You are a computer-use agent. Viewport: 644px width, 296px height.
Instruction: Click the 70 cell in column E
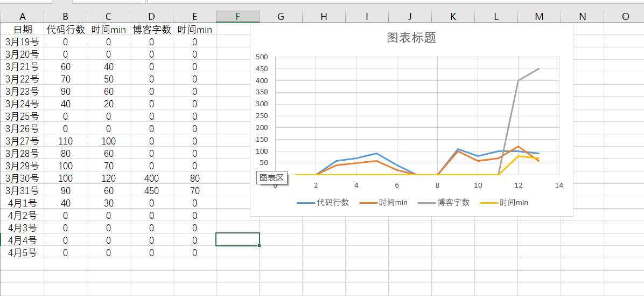point(195,191)
